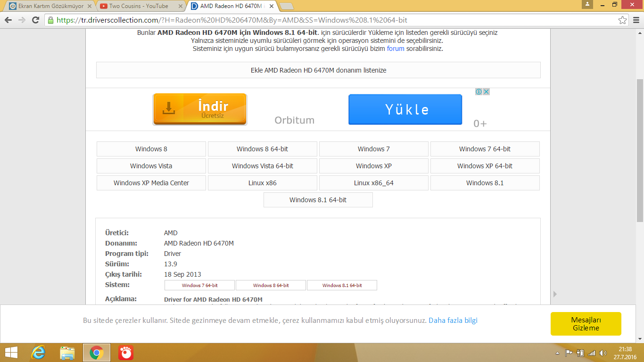Open Internet Explorer from the taskbar
644x362 pixels.
pyautogui.click(x=38, y=352)
